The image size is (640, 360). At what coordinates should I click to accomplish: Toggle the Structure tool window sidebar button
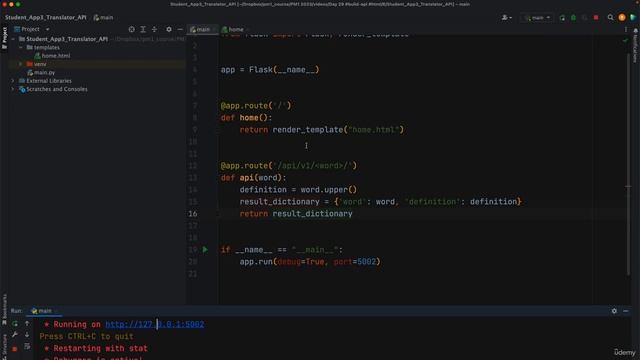[4, 346]
